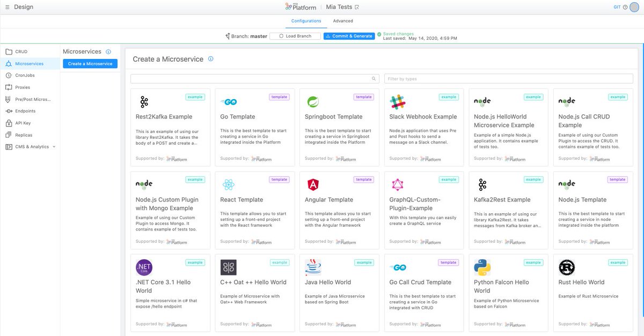The image size is (644, 336).
Task: Click the C++ Oat++ logo on its card
Action: 229,267
